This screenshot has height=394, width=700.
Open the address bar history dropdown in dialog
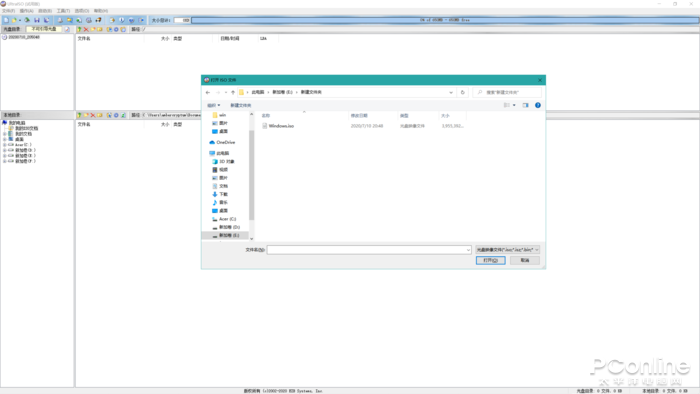pos(451,92)
